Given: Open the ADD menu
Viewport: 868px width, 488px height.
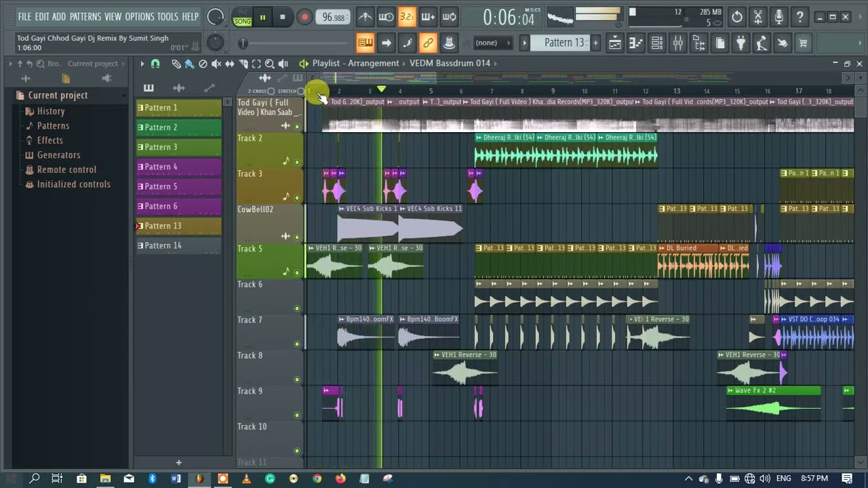Looking at the screenshot, I should click(59, 17).
